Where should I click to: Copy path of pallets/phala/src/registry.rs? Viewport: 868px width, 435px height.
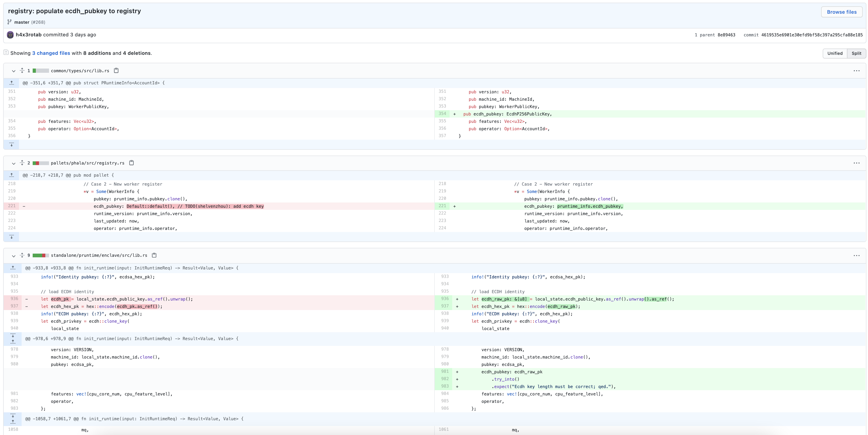tap(131, 163)
